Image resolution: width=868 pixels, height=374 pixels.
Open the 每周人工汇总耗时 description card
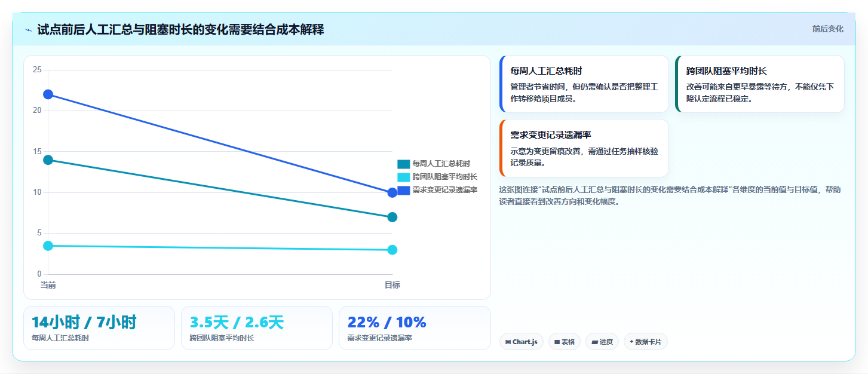coord(584,84)
